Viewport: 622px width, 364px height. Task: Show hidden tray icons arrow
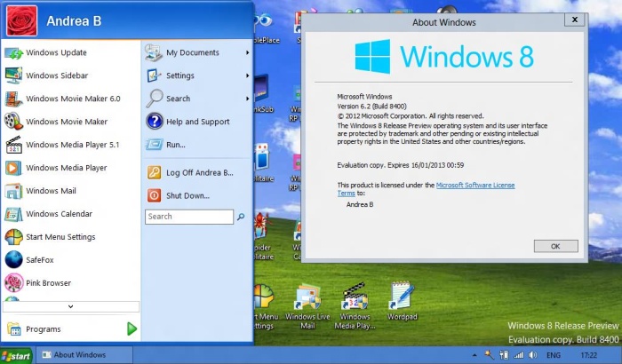click(x=474, y=355)
